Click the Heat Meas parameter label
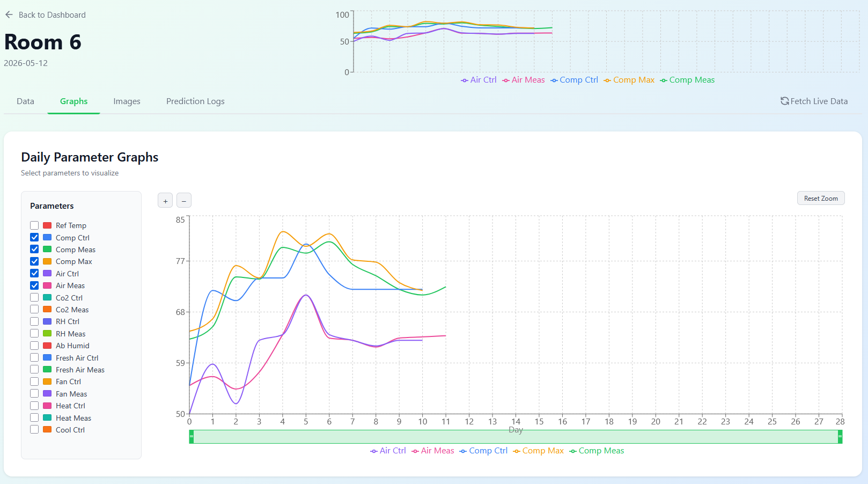The image size is (868, 484). [73, 418]
